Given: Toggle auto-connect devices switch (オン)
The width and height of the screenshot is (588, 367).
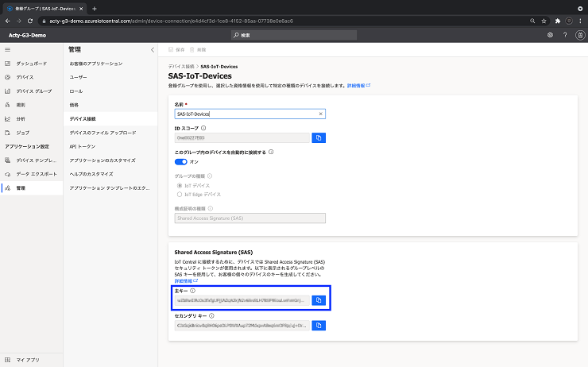Looking at the screenshot, I should 180,162.
